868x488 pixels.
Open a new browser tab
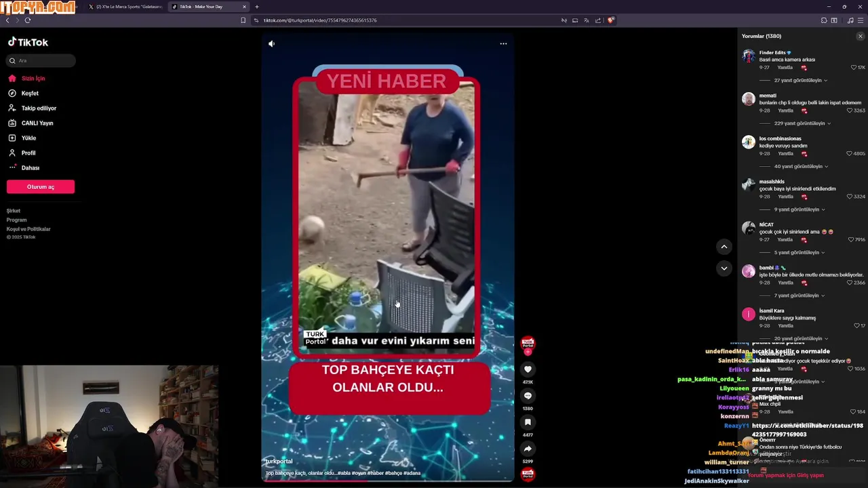[257, 7]
